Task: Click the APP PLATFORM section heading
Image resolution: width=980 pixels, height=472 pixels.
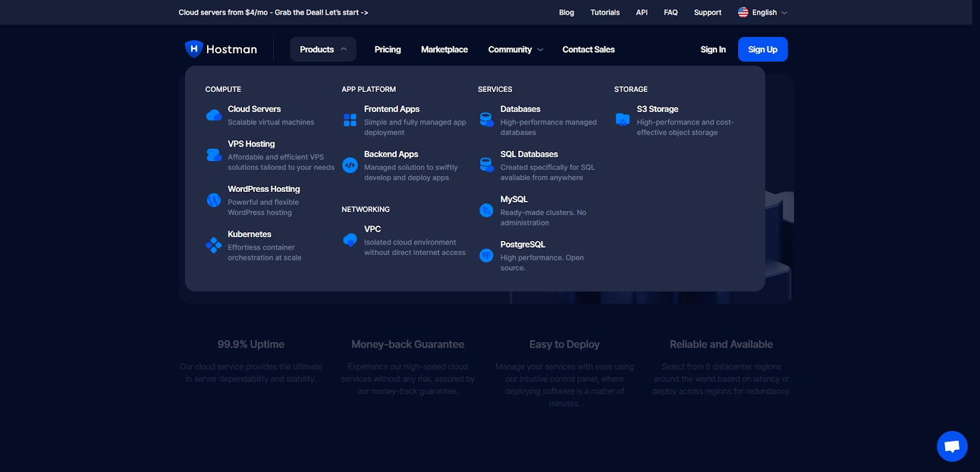Action: [x=369, y=89]
